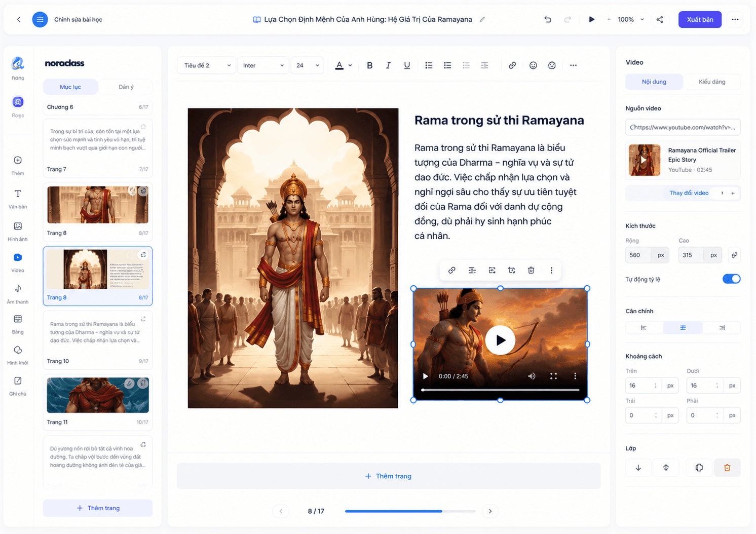
Task: Select the Âm thanh audio tool
Action: 18,294
